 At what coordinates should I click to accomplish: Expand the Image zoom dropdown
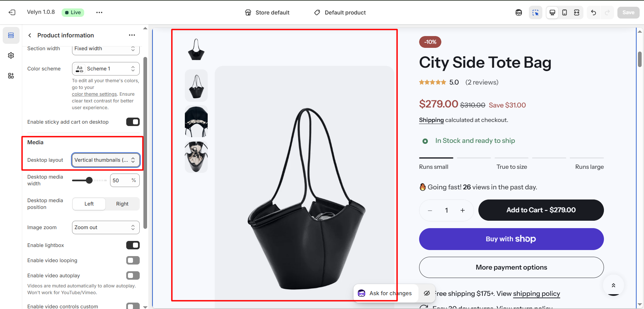pyautogui.click(x=106, y=227)
